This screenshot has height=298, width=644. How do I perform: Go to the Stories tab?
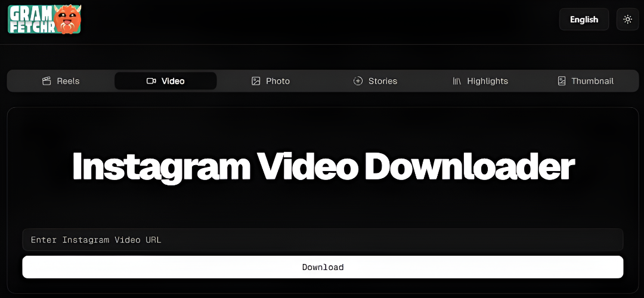click(376, 81)
